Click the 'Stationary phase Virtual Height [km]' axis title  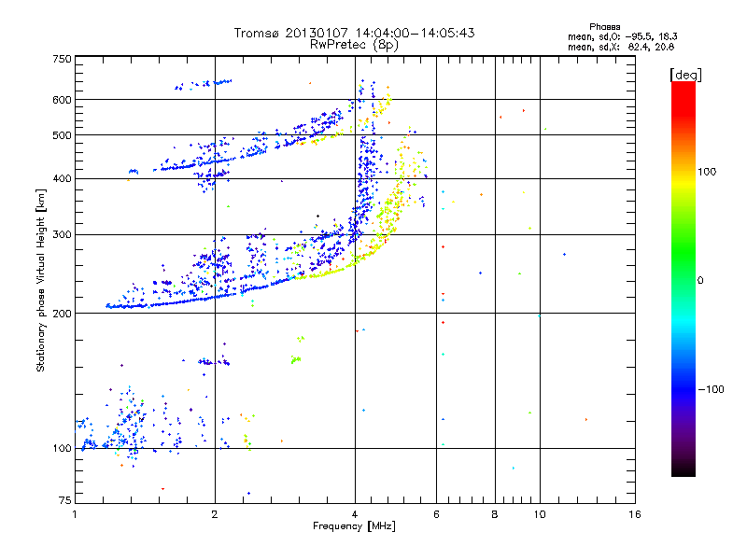tap(41, 280)
